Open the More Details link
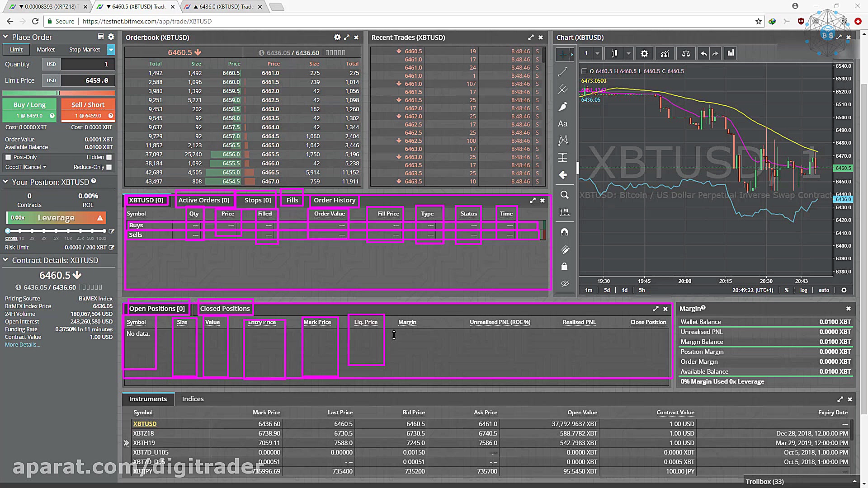Image resolution: width=868 pixels, height=488 pixels. click(x=23, y=345)
